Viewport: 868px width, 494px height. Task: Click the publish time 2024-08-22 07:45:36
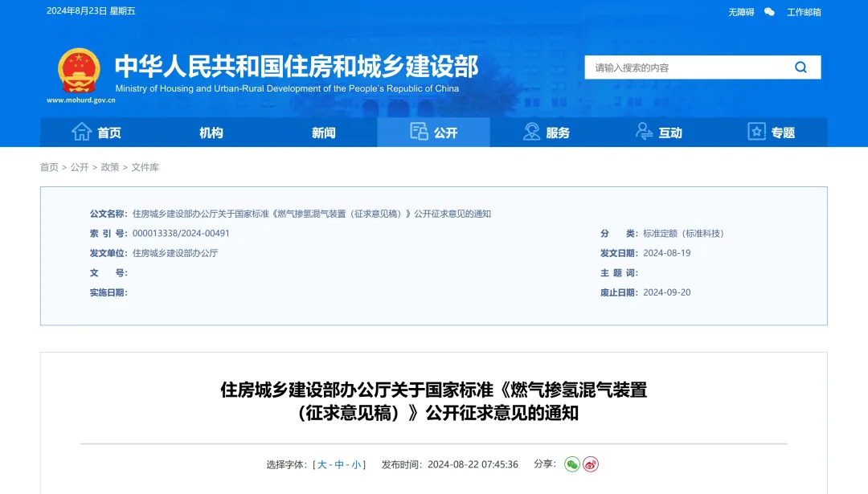473,464
